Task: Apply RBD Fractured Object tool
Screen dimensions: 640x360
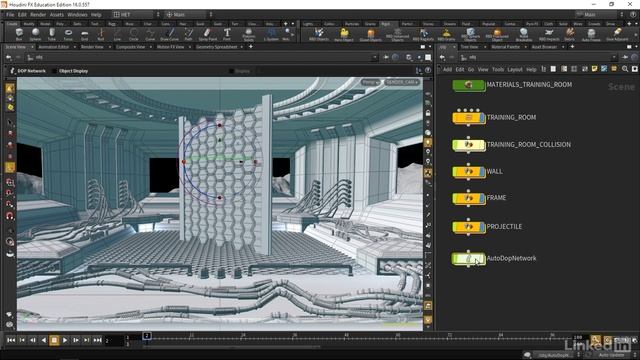Action: pyautogui.click(x=497, y=35)
